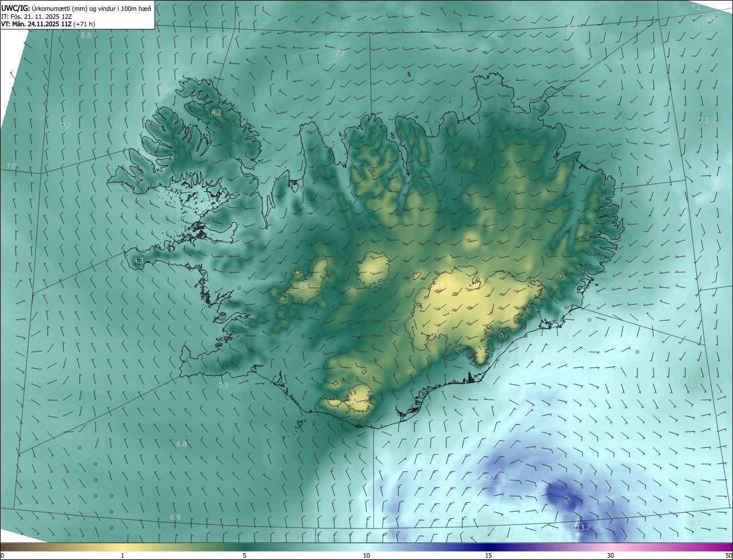Click the color scale tick labeled 10
Viewport: 733px width, 560px height.
pyautogui.click(x=366, y=555)
